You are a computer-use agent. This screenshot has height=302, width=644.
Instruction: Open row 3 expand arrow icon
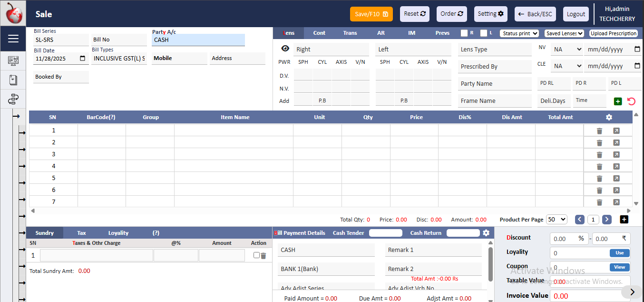pos(616,154)
